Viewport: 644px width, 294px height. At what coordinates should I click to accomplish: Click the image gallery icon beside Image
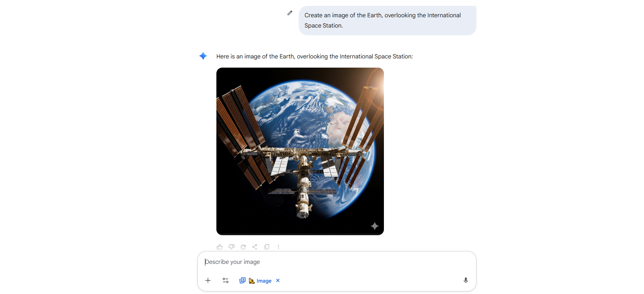242,280
